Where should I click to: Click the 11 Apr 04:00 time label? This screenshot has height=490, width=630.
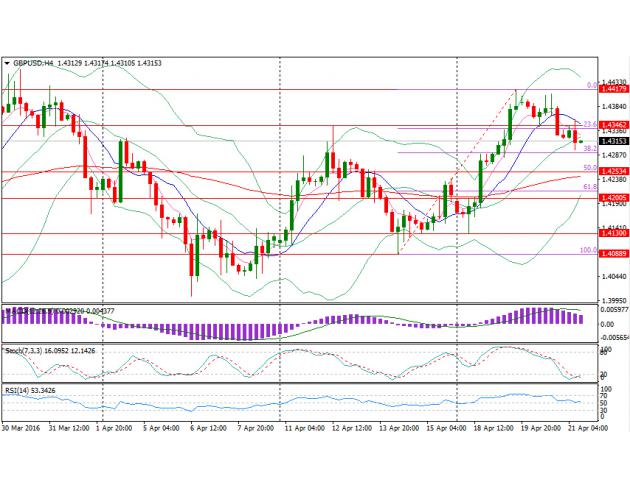[x=305, y=428]
